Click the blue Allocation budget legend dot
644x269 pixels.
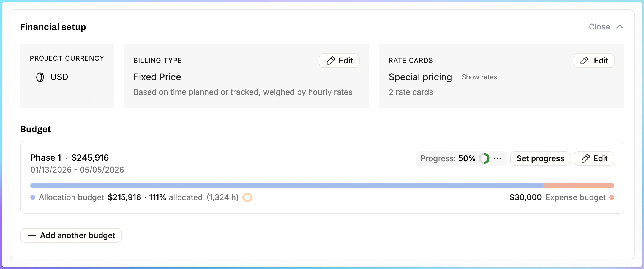pos(33,197)
